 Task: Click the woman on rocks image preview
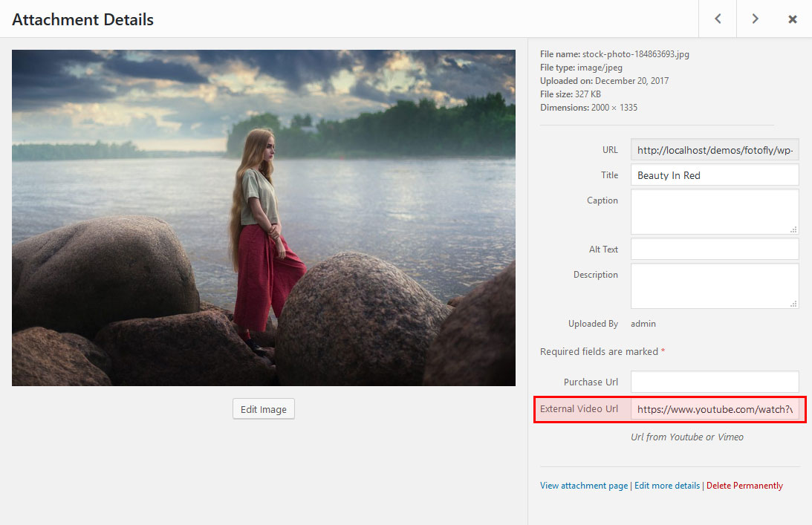coord(263,218)
